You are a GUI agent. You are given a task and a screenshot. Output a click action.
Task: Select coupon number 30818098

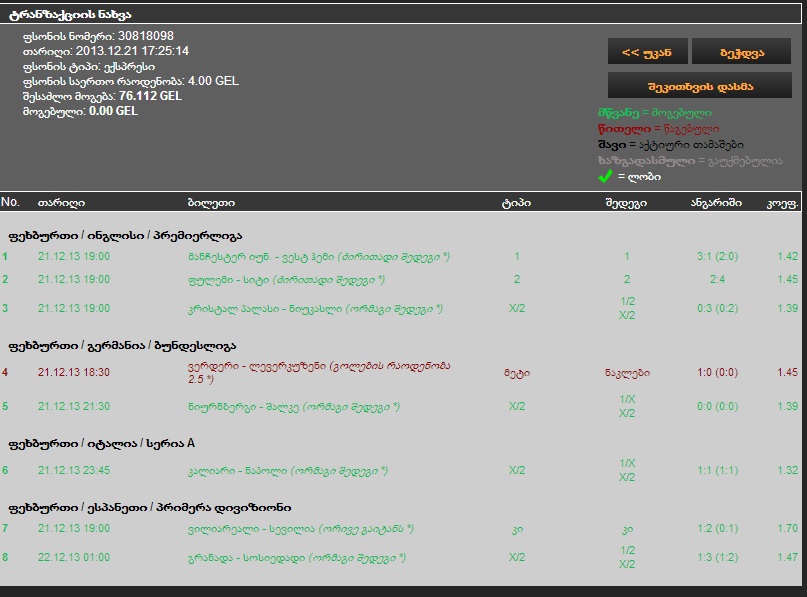click(146, 36)
